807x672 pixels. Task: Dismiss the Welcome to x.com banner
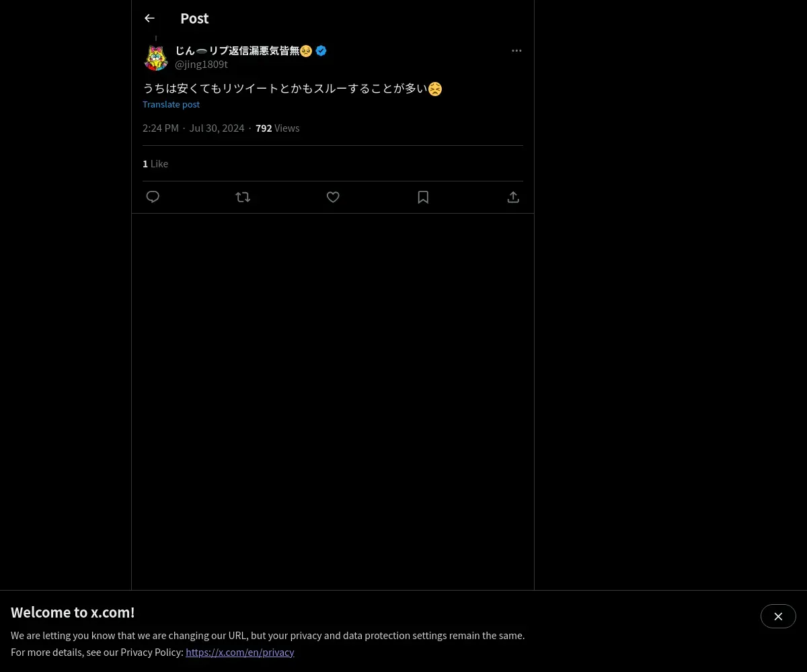(778, 616)
